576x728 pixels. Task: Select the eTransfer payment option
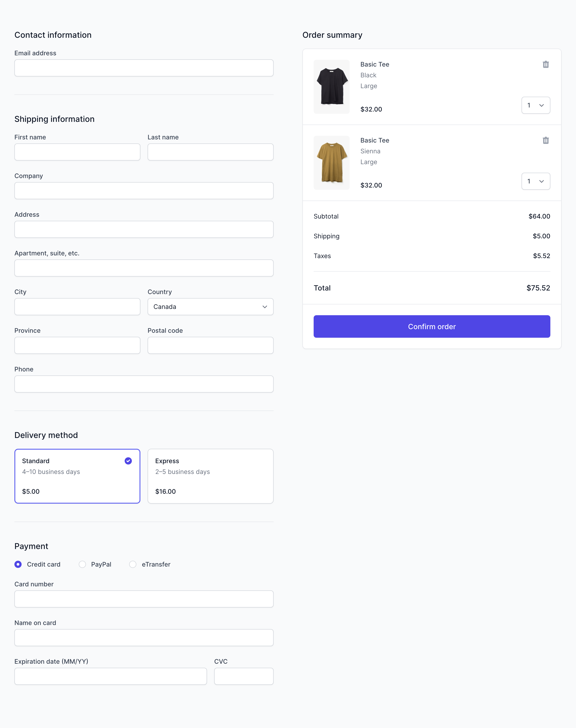133,564
